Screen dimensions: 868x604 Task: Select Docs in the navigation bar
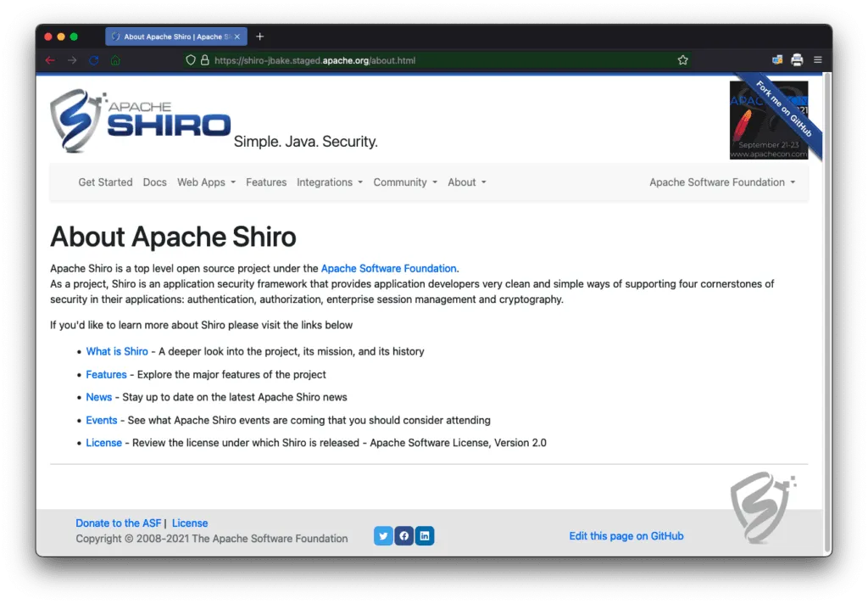tap(155, 182)
